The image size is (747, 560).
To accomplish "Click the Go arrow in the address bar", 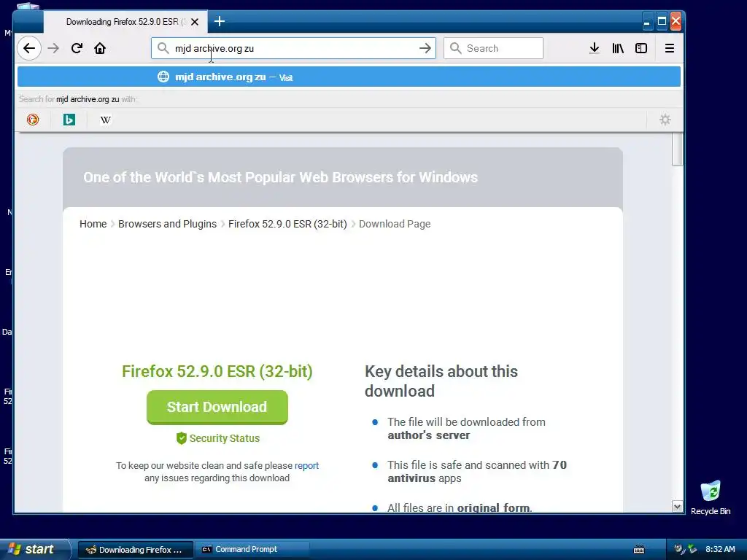I will click(x=425, y=48).
